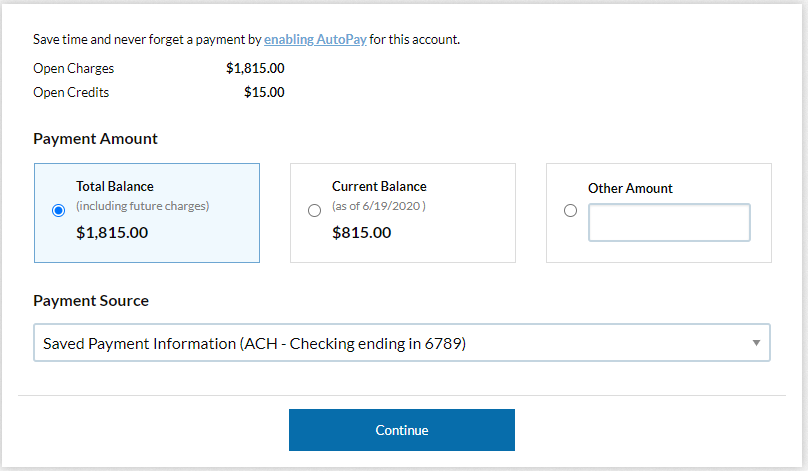Click the Total Balance option title

pyautogui.click(x=115, y=186)
